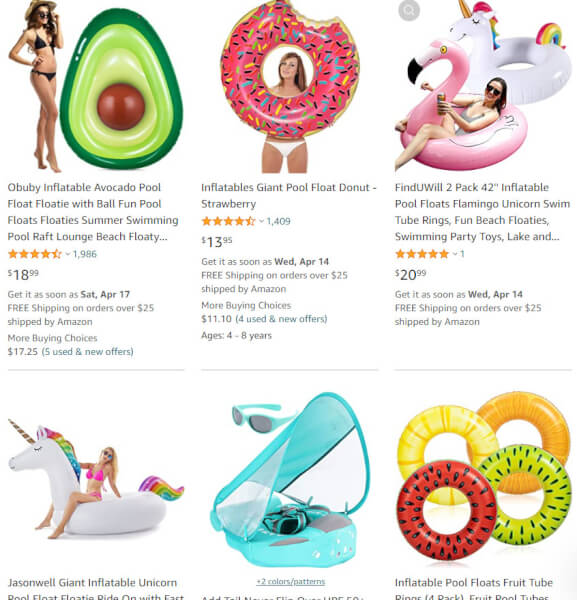Image resolution: width=577 pixels, height=600 pixels.
Task: Open Inflatables Giant Pool Float Donut title
Action: click(289, 196)
